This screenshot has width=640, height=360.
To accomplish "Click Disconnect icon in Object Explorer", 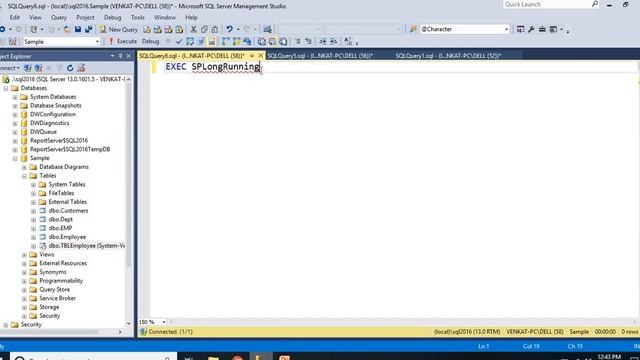I will pos(38,68).
